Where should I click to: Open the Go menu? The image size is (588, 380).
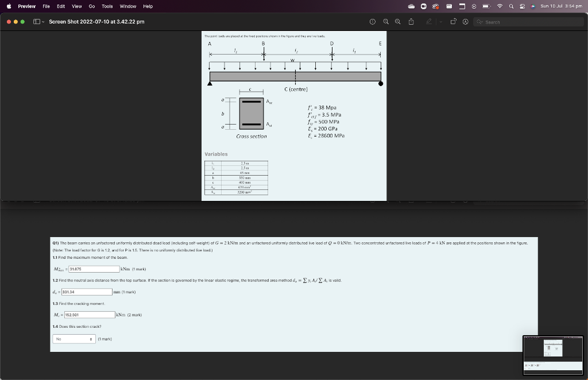(92, 6)
